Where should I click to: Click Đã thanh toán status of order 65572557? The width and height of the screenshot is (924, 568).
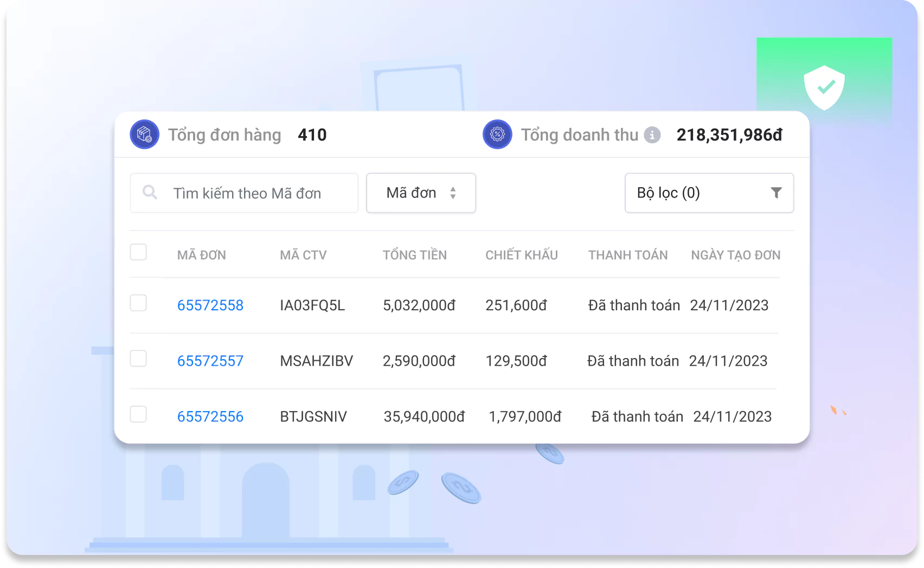633,361
